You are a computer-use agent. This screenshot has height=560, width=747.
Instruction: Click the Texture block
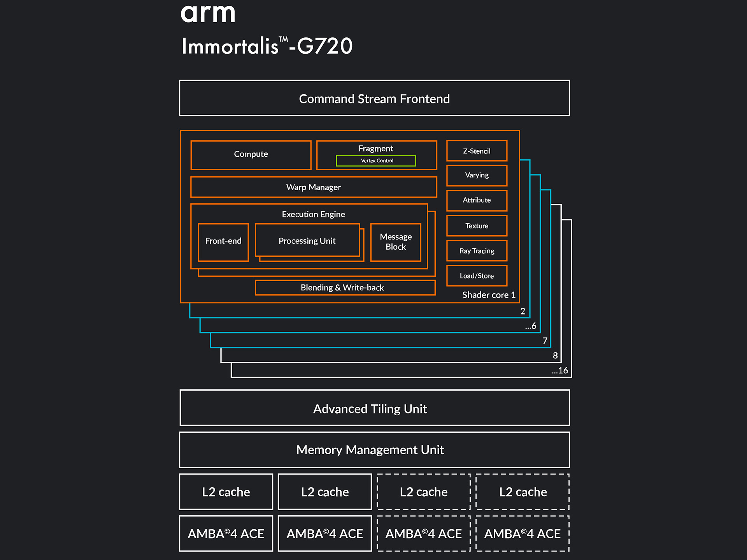coord(477,226)
